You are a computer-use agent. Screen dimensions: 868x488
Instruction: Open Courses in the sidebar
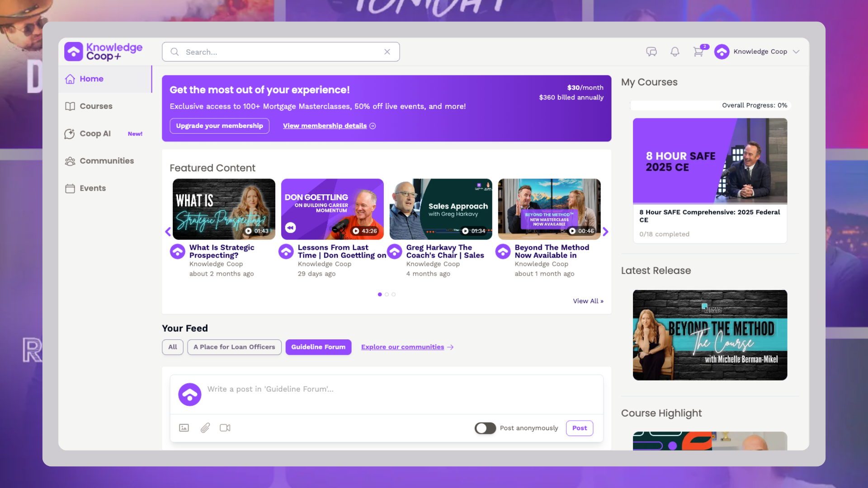click(x=96, y=106)
